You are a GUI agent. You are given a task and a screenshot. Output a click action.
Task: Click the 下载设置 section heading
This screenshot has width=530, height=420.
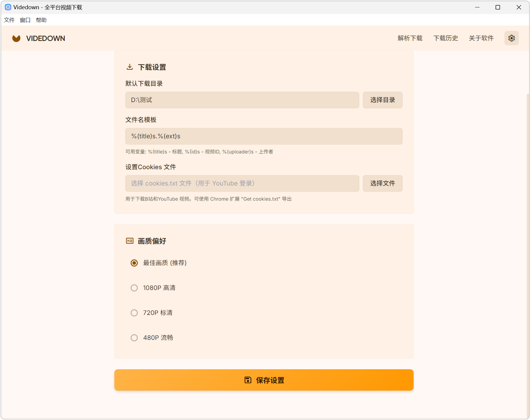pos(152,67)
